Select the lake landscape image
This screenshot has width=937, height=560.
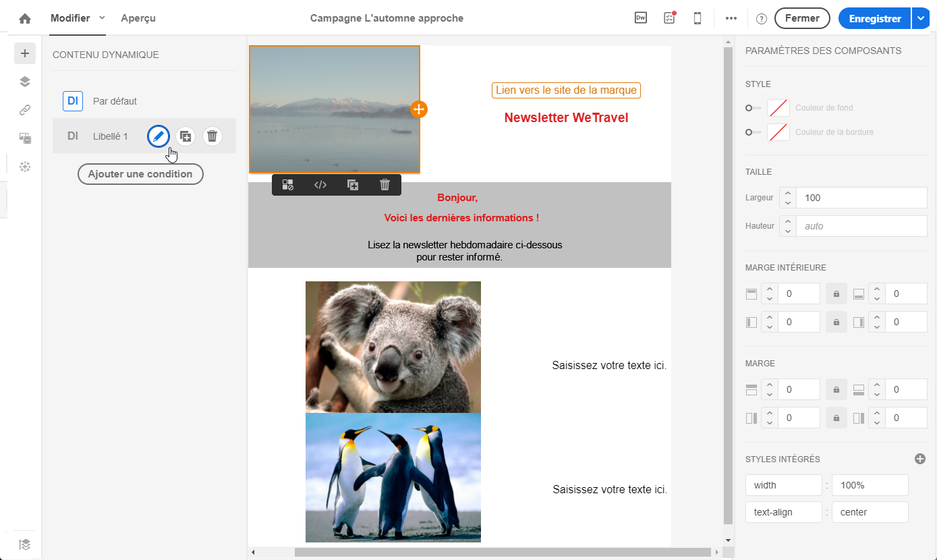[335, 109]
